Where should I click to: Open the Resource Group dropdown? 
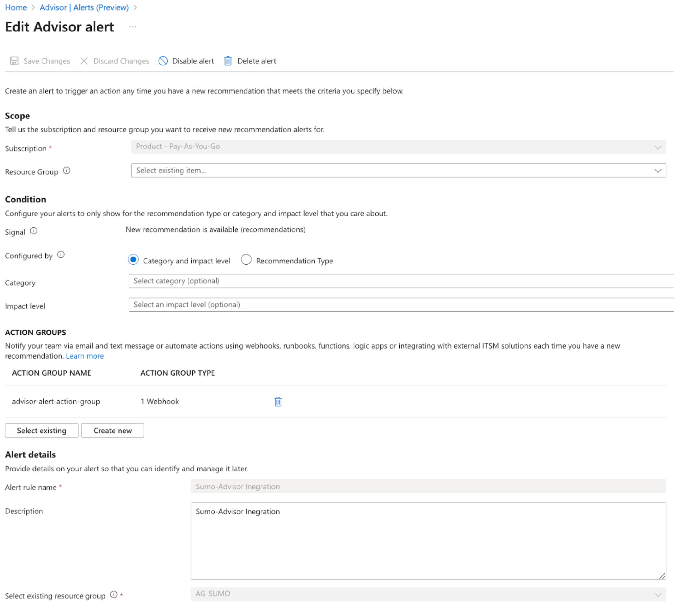[398, 171]
